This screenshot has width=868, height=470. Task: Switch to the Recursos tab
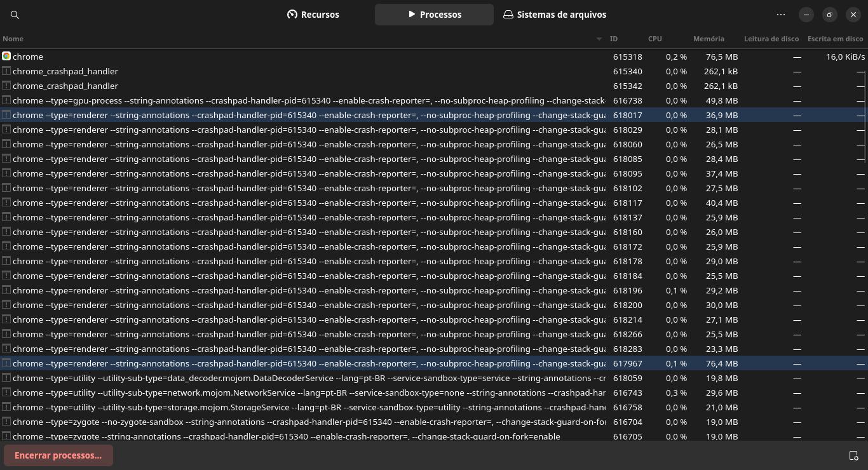313,15
